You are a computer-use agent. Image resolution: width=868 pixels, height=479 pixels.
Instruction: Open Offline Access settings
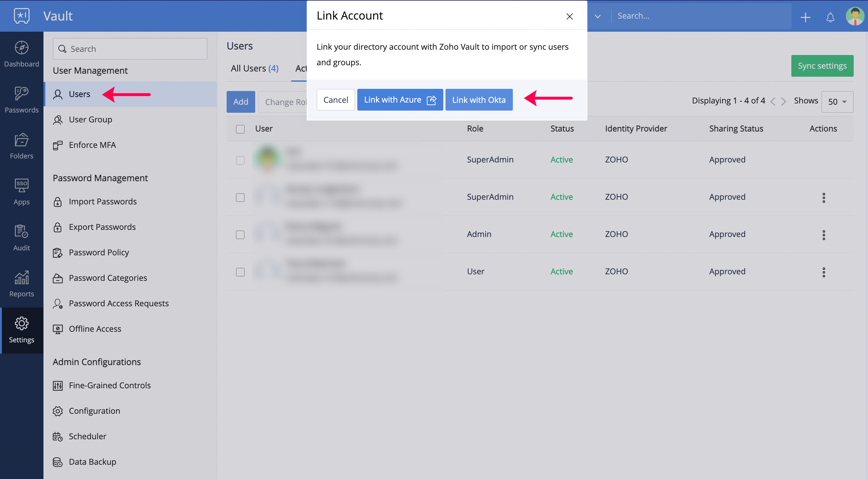coord(130,329)
